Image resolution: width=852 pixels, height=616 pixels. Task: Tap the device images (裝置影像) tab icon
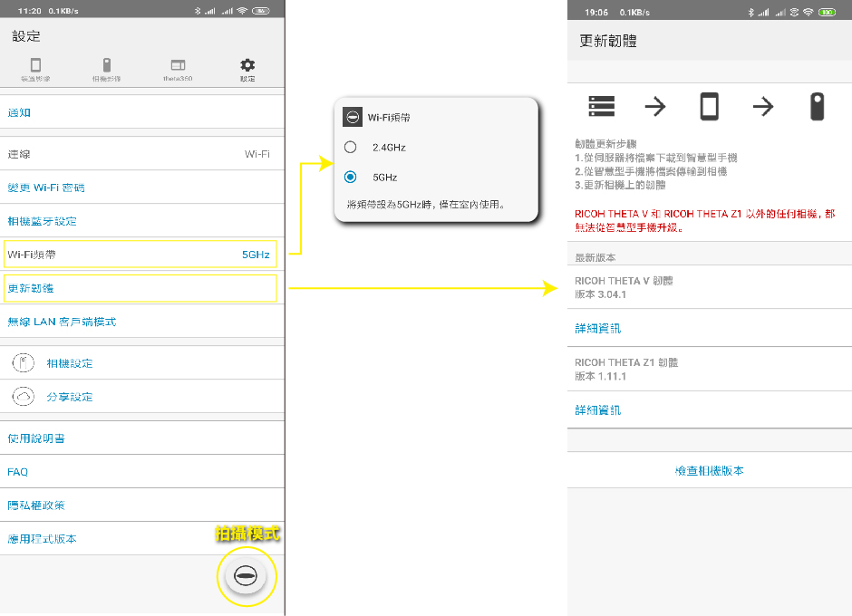(35, 66)
